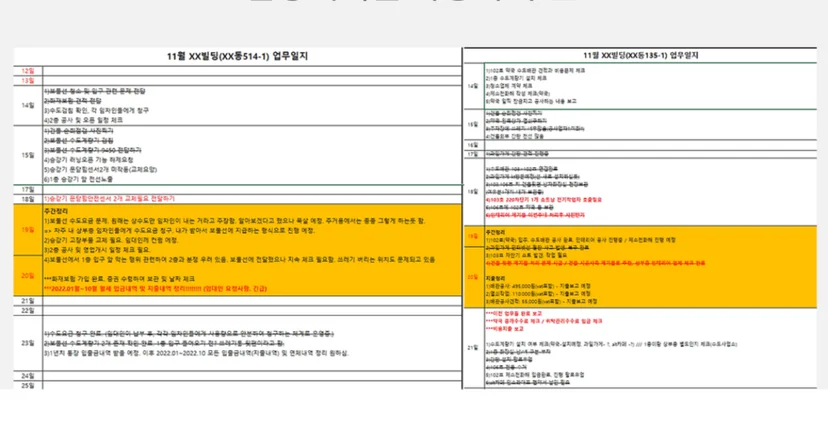Viewport: 828px width, 435px height.
Task: Click the '15일' date cell in right sheet
Action: tap(473, 125)
